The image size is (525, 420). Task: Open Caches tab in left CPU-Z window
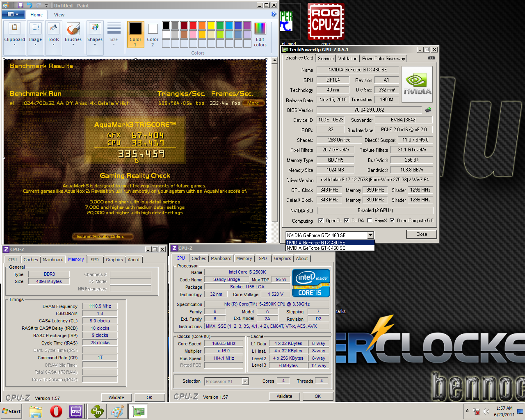(31, 260)
